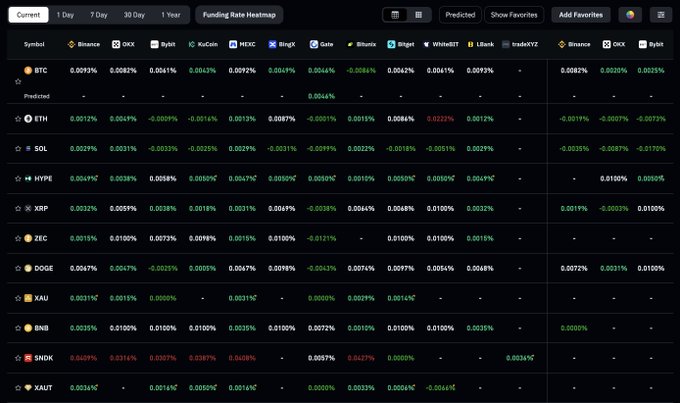Image resolution: width=680 pixels, height=403 pixels.
Task: Click the Bitunix column header
Action: click(x=361, y=44)
